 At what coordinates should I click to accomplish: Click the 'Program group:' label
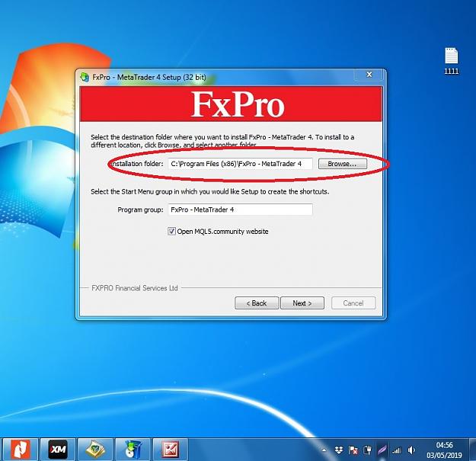click(x=140, y=210)
